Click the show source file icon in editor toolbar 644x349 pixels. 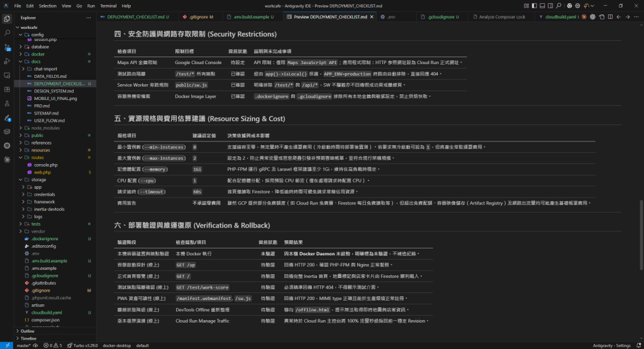[602, 17]
